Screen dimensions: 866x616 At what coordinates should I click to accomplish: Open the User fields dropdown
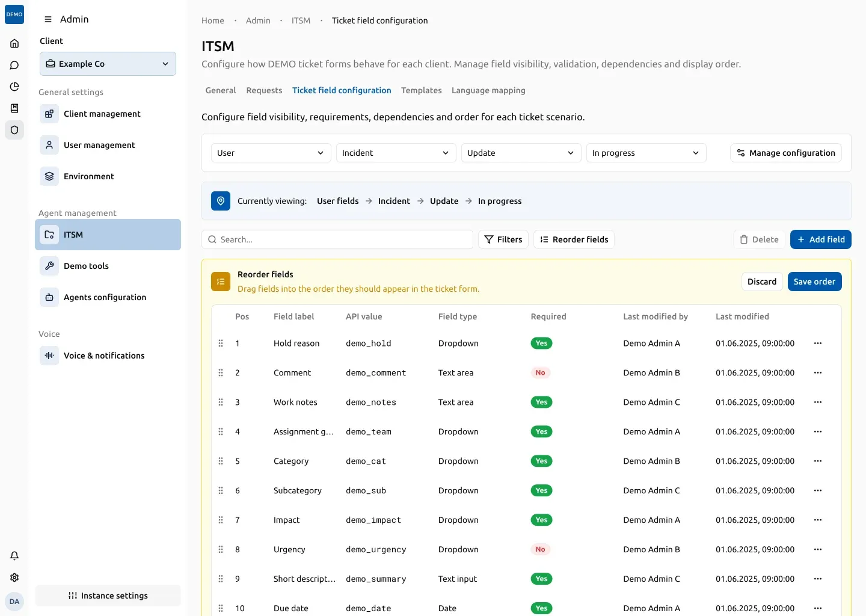(x=271, y=153)
